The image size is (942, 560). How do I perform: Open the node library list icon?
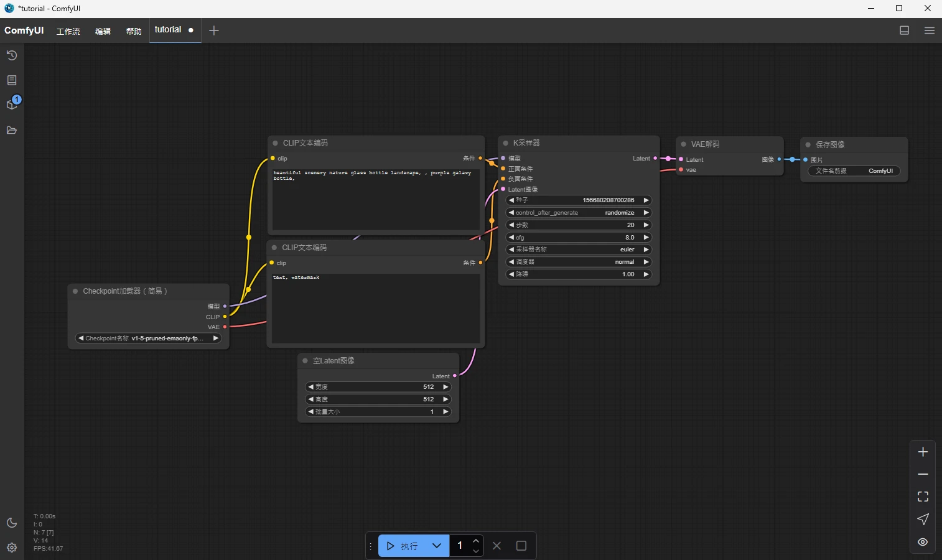12,80
